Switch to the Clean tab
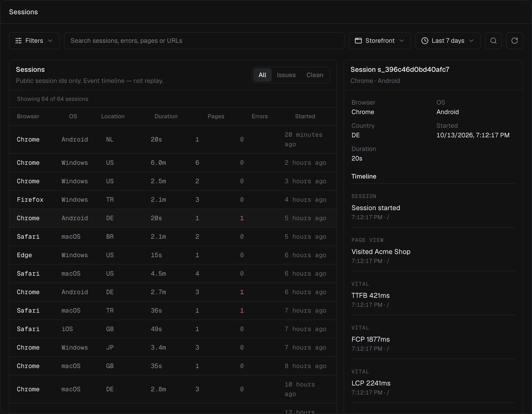532x414 pixels. click(x=315, y=75)
